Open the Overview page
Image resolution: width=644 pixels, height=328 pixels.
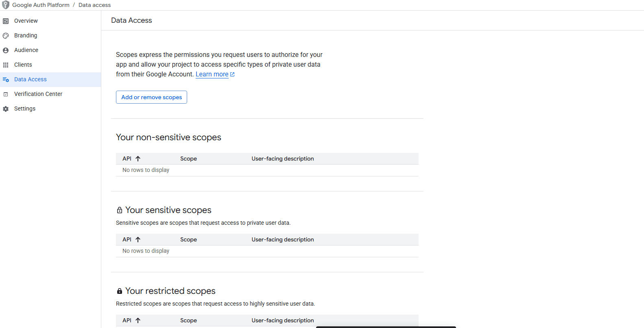26,21
